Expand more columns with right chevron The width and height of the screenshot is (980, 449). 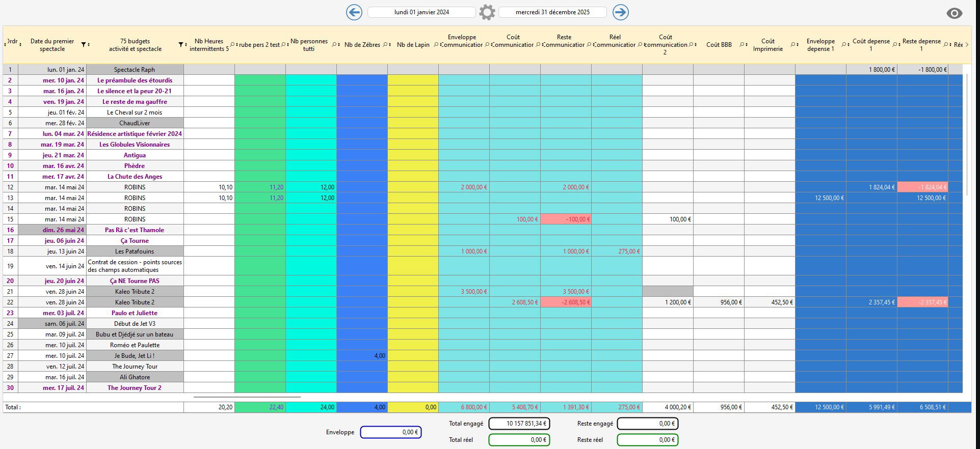967,45
